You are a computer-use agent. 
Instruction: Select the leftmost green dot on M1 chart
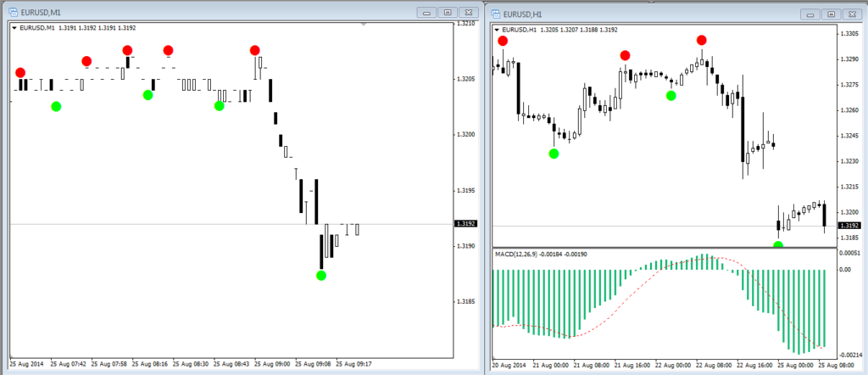56,106
